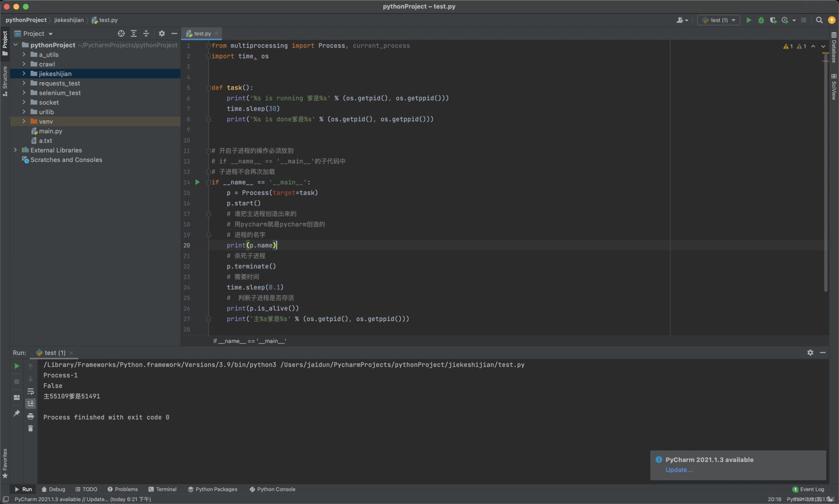Click the Update... link in the notification
Image resolution: width=839 pixels, height=504 pixels.
[678, 470]
